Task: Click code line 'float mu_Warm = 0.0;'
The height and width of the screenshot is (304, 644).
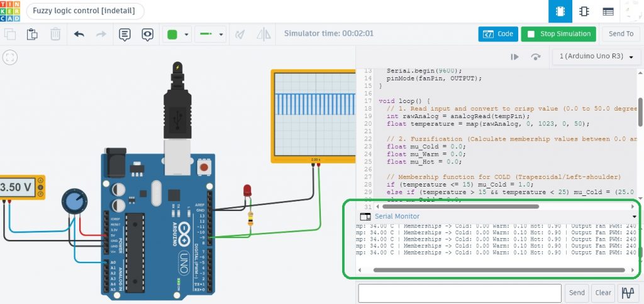Action: pyautogui.click(x=426, y=155)
